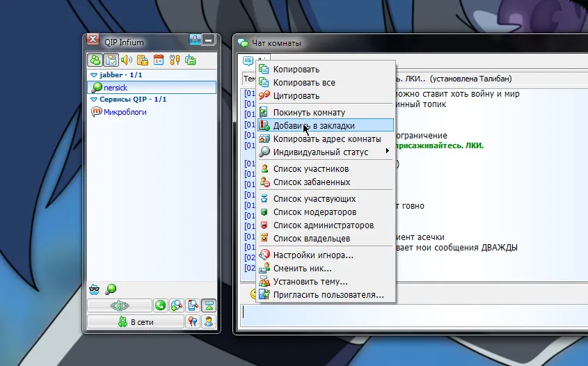Screen dimensions: 588x366
Task: Open the history calendar icon in toolbar
Action: click(158, 60)
